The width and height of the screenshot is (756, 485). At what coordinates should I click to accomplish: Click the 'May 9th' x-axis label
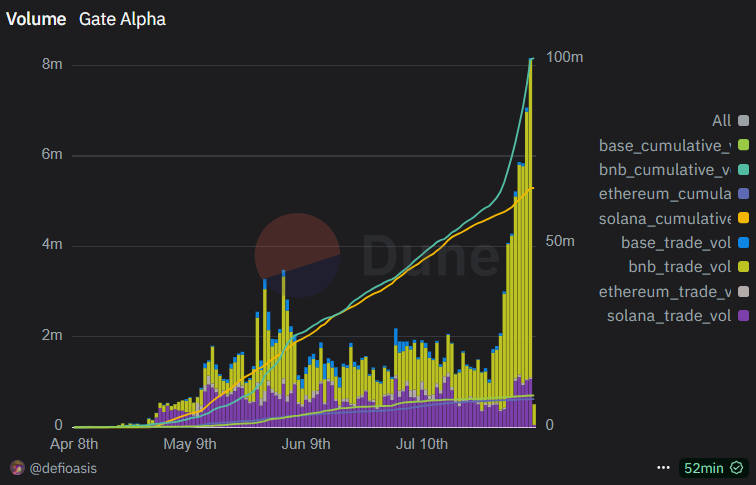click(x=190, y=444)
